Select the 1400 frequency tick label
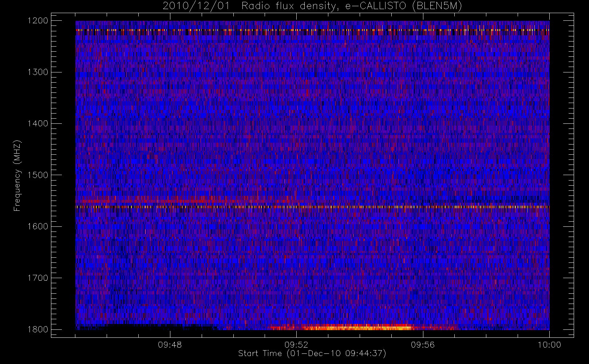This screenshot has width=589, height=364. [x=38, y=124]
